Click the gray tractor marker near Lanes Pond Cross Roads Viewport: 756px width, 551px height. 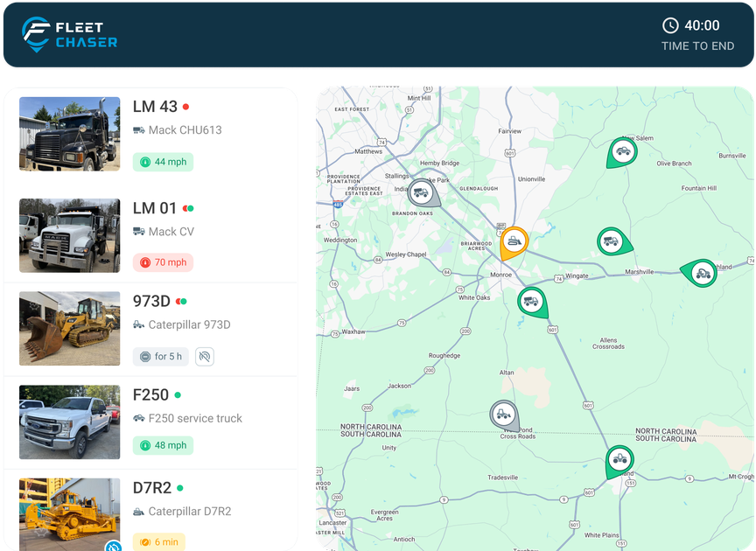tap(503, 413)
